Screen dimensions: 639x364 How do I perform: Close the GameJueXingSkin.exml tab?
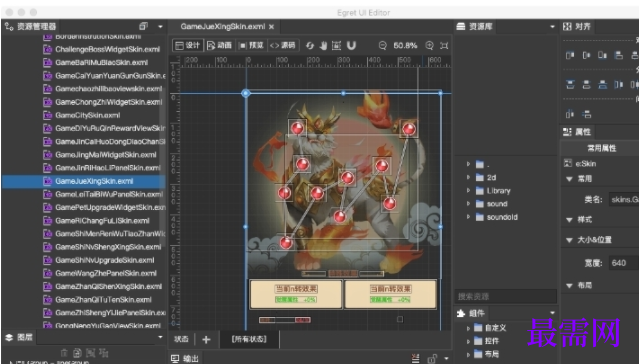click(271, 27)
